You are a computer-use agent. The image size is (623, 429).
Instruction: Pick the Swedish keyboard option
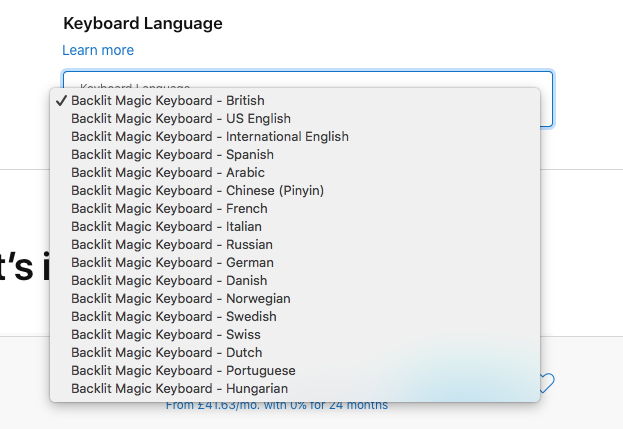(x=295, y=317)
